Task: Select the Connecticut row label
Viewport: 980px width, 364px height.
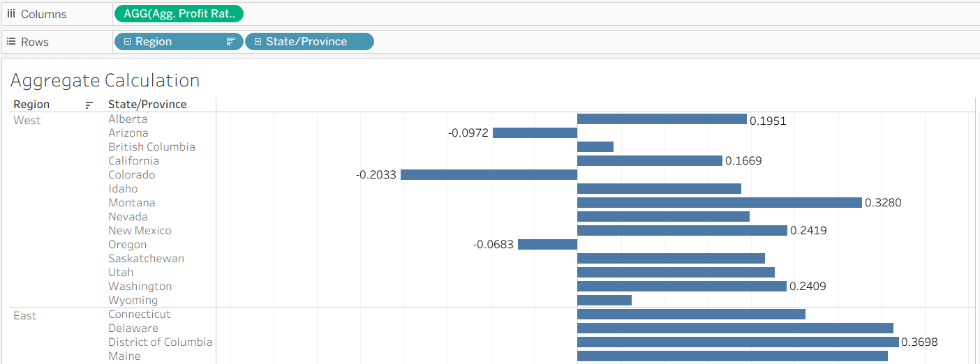Action: pyautogui.click(x=140, y=314)
